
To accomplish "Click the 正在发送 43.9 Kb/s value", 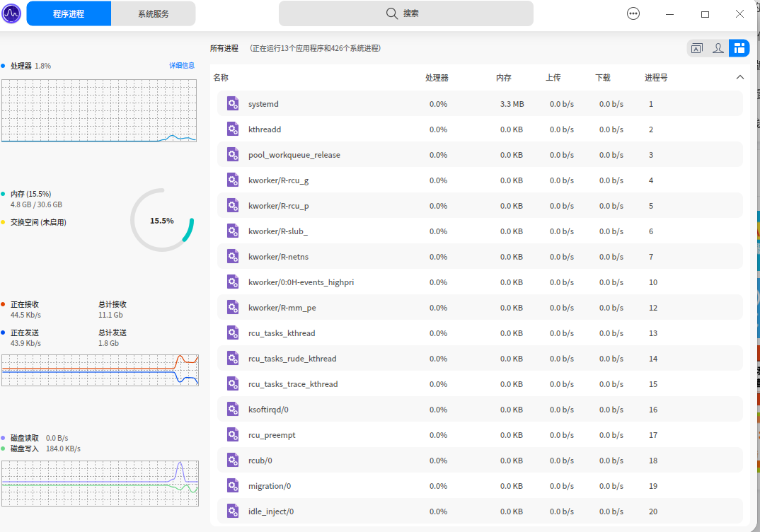I will pos(25,343).
